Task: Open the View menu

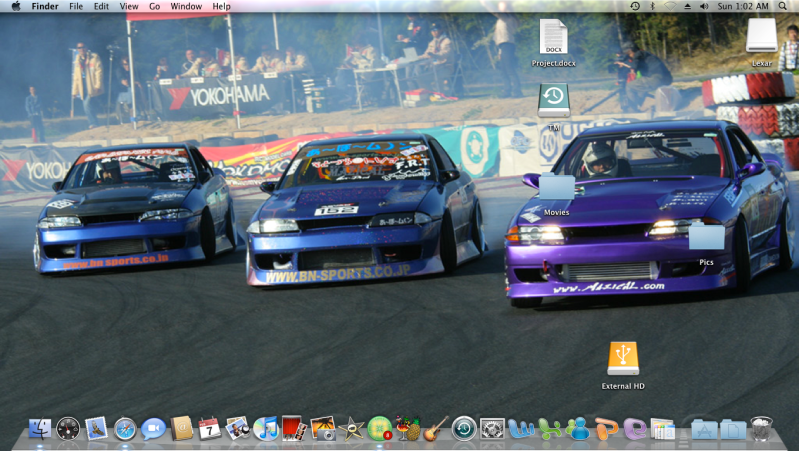Action: pyautogui.click(x=129, y=6)
